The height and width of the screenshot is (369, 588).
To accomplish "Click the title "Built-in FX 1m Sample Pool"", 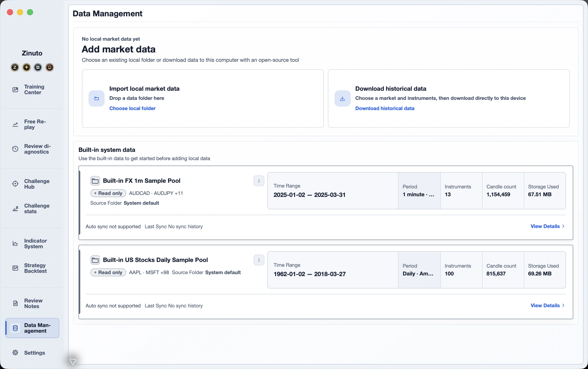I will coord(142,181).
